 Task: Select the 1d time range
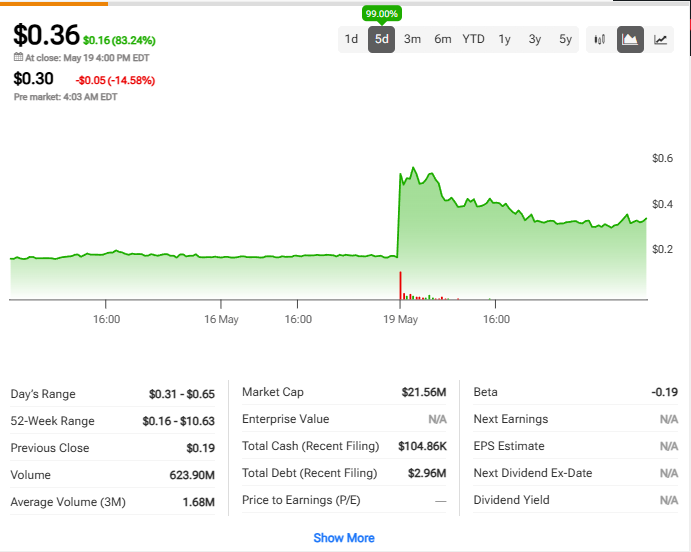(351, 39)
